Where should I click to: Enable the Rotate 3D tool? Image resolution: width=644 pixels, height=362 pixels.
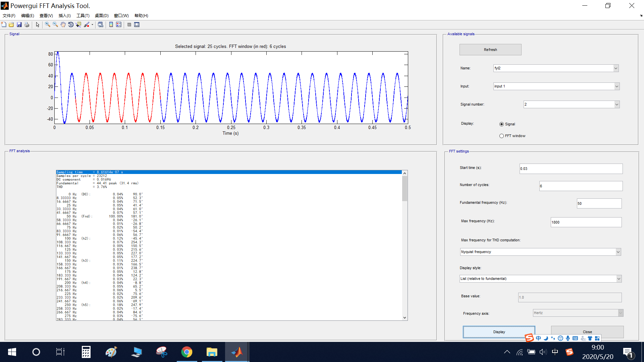(71, 24)
